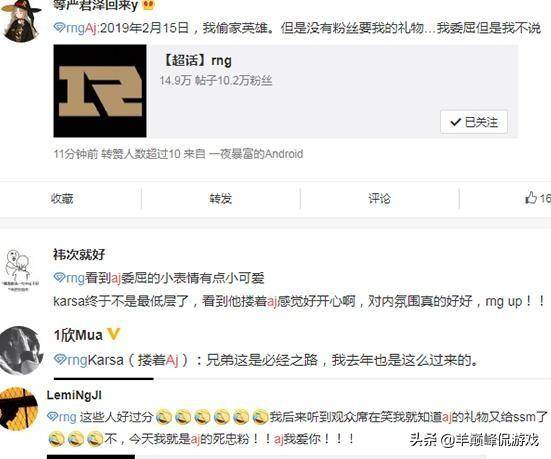551x459 pixels.
Task: Select the 转发 repost tab
Action: (x=221, y=199)
